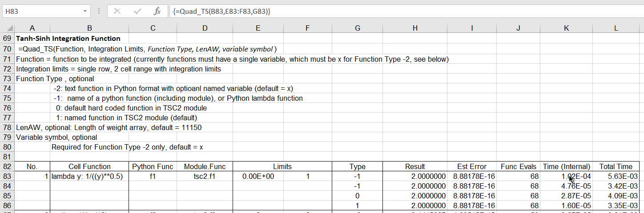Select column L header
The image size is (644, 213).
tap(616, 28)
